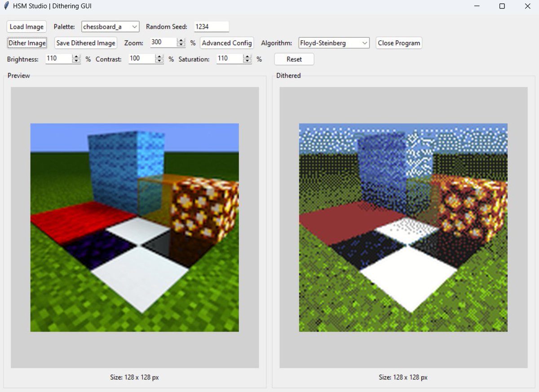Decrease Brightness with the down arrow

[76, 61]
